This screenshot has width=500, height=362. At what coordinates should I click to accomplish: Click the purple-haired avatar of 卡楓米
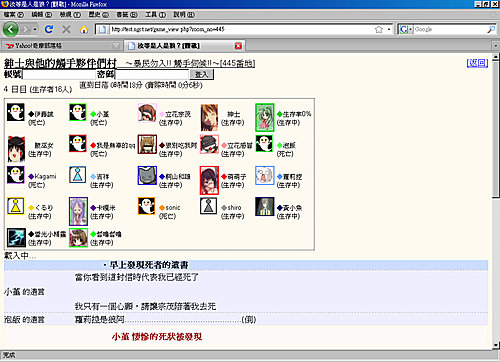[78, 211]
